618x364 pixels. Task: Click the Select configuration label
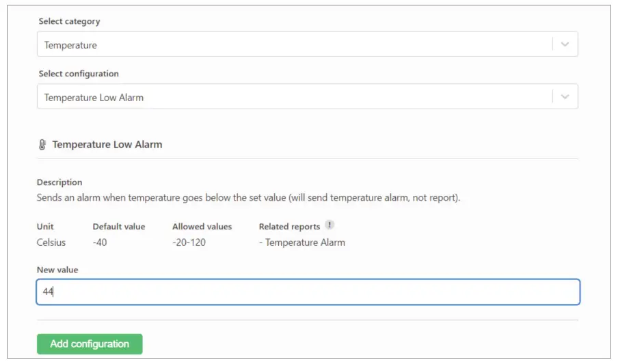[x=79, y=74]
